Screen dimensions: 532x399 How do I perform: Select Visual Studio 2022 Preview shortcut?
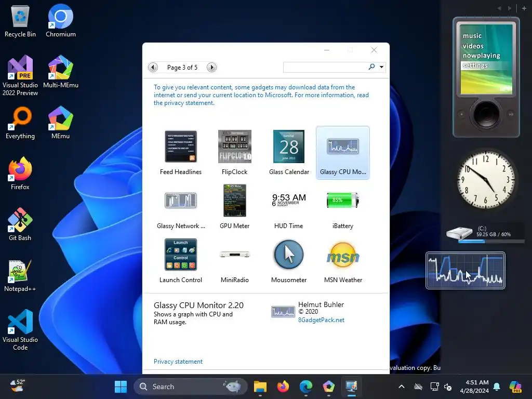[x=20, y=75]
